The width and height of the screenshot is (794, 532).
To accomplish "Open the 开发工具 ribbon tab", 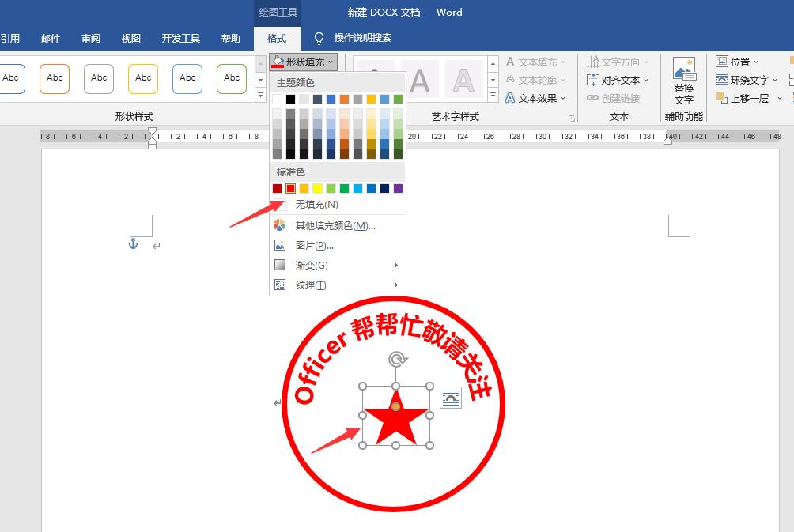I will [182, 38].
